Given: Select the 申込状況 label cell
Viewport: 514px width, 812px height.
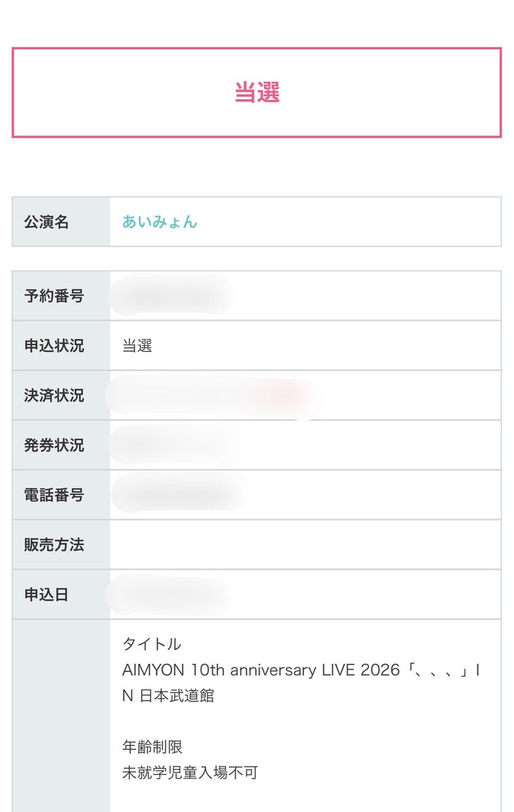Looking at the screenshot, I should coord(61,346).
